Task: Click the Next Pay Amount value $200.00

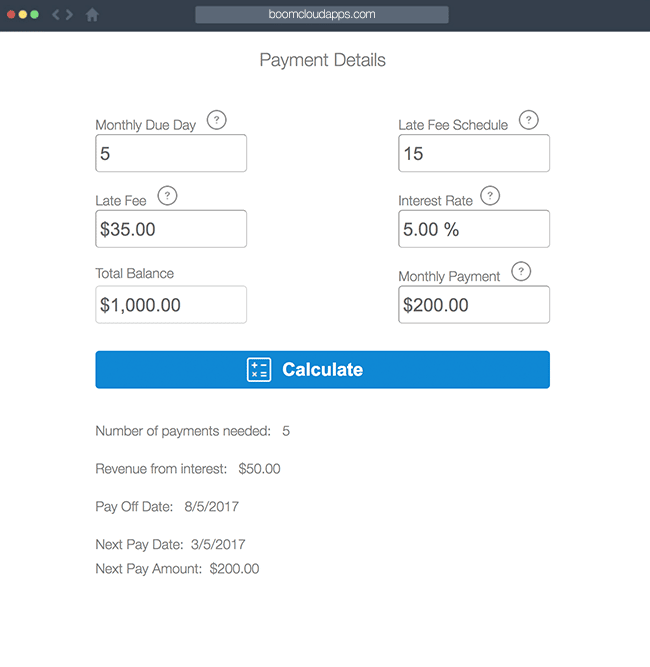Action: 234,569
